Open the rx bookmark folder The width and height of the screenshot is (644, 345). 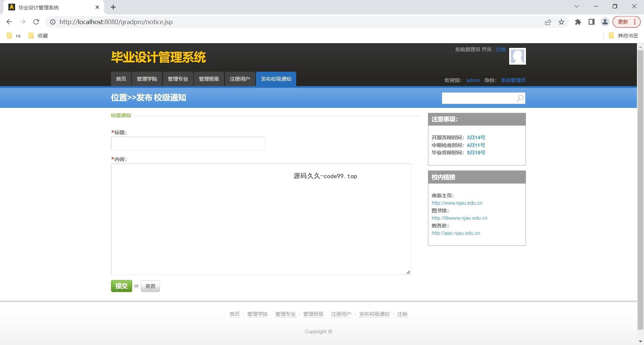[14, 36]
